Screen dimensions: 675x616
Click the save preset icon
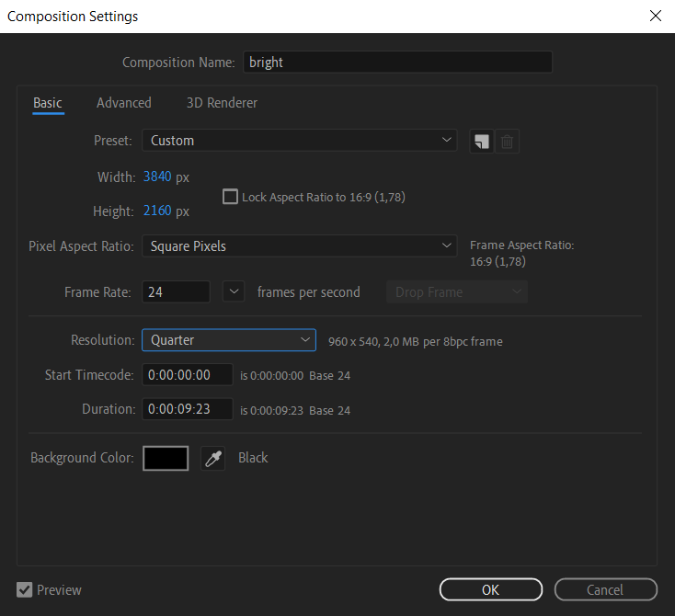[480, 142]
